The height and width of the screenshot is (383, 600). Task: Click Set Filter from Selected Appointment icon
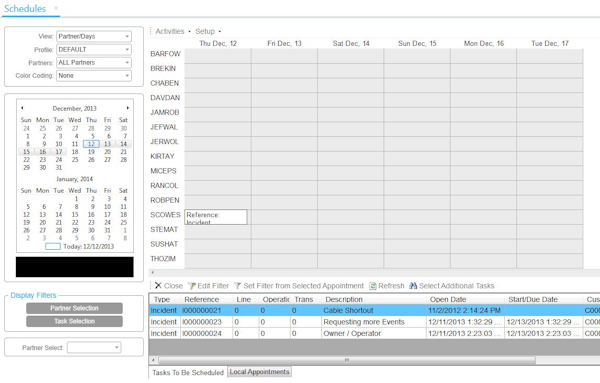(238, 286)
